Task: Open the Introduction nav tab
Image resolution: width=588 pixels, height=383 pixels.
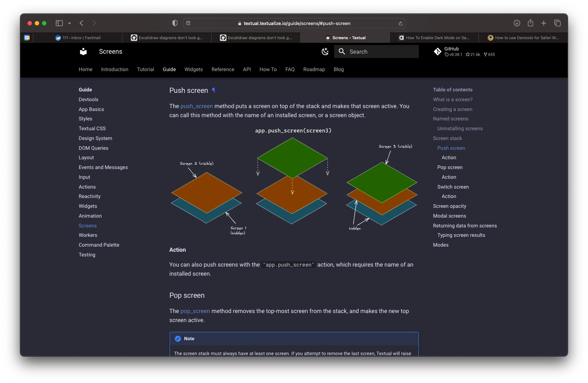Action: click(x=114, y=69)
